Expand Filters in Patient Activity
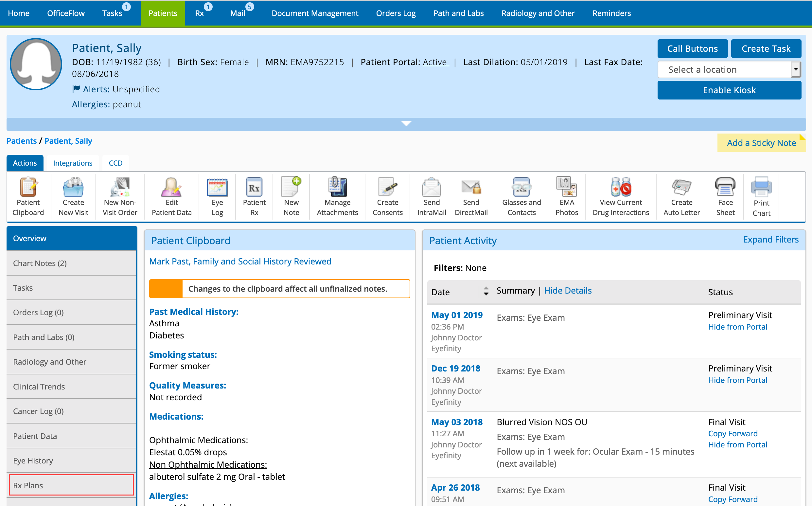 (x=770, y=240)
